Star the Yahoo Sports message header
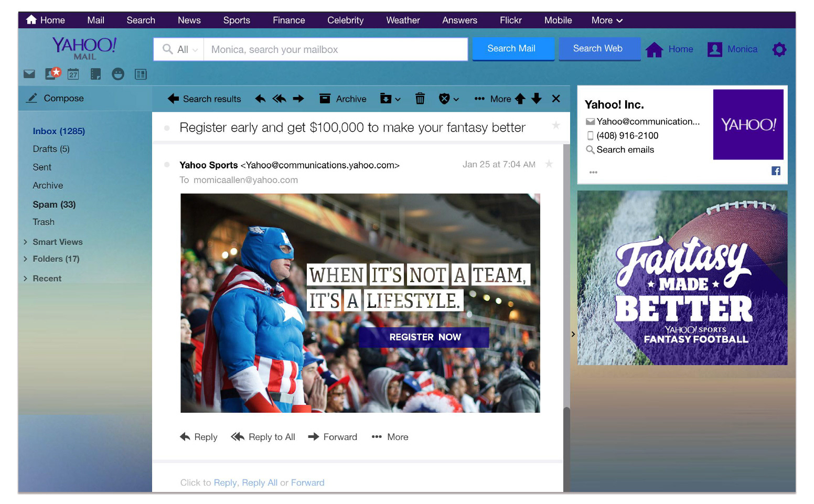 [549, 164]
